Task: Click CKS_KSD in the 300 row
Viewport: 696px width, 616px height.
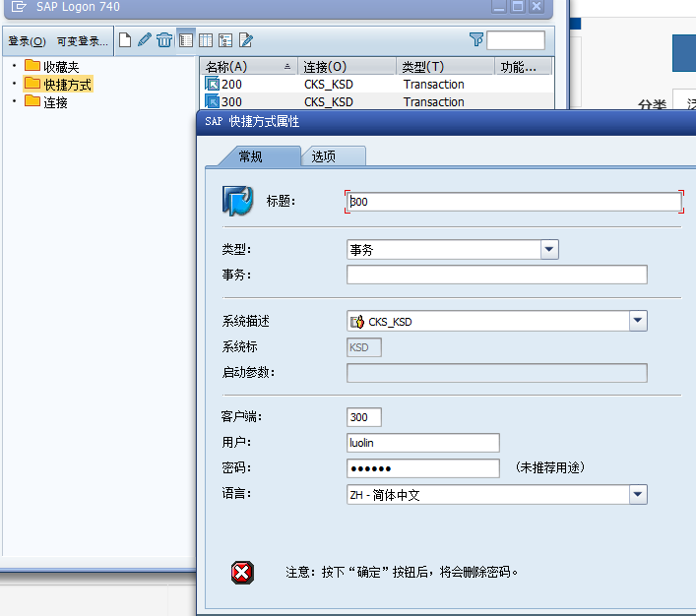Action: point(329,102)
